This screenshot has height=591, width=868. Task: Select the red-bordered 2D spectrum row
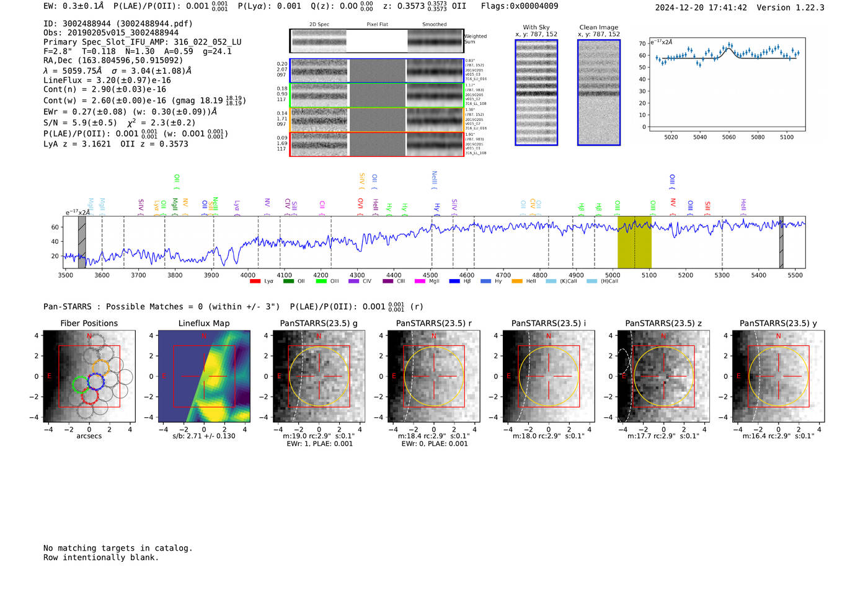click(x=377, y=144)
